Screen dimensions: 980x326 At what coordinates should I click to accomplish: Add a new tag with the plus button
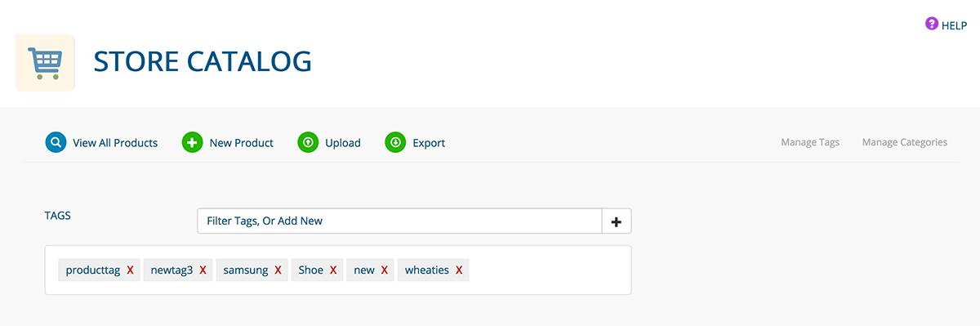pos(617,221)
